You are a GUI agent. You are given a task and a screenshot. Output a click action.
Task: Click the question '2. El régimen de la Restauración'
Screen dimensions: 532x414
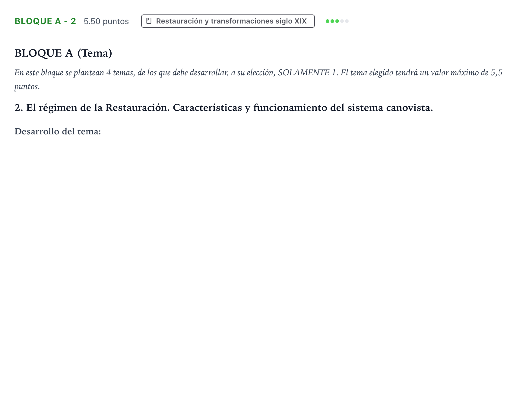(x=224, y=108)
